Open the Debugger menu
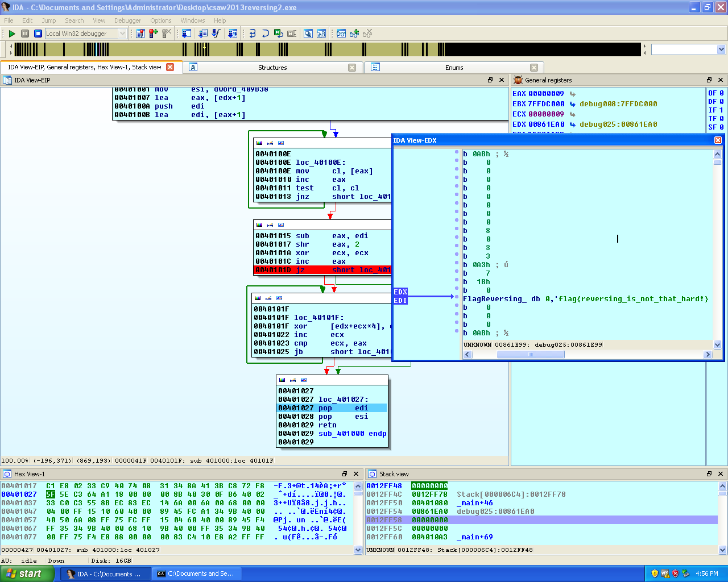Image resolution: width=728 pixels, height=582 pixels. (127, 20)
